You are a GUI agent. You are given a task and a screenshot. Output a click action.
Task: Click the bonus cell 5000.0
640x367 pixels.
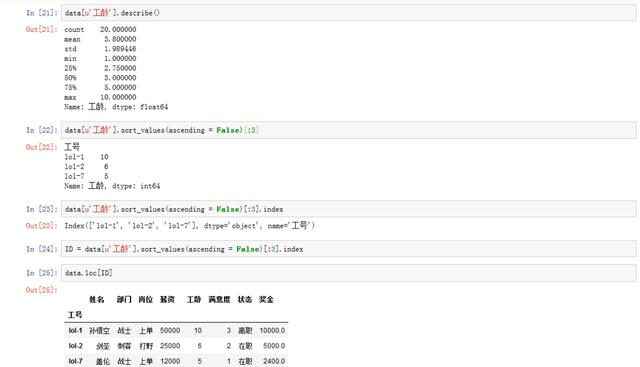pos(274,346)
